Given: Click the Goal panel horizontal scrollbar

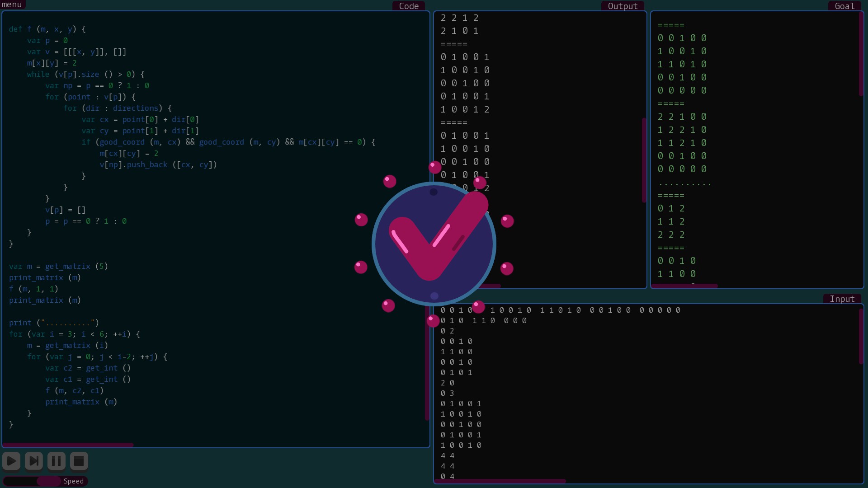Looking at the screenshot, I should click(684, 286).
